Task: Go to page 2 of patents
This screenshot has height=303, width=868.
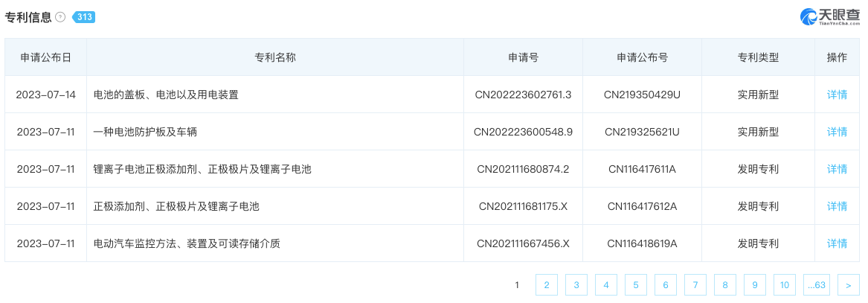Action: 547,285
